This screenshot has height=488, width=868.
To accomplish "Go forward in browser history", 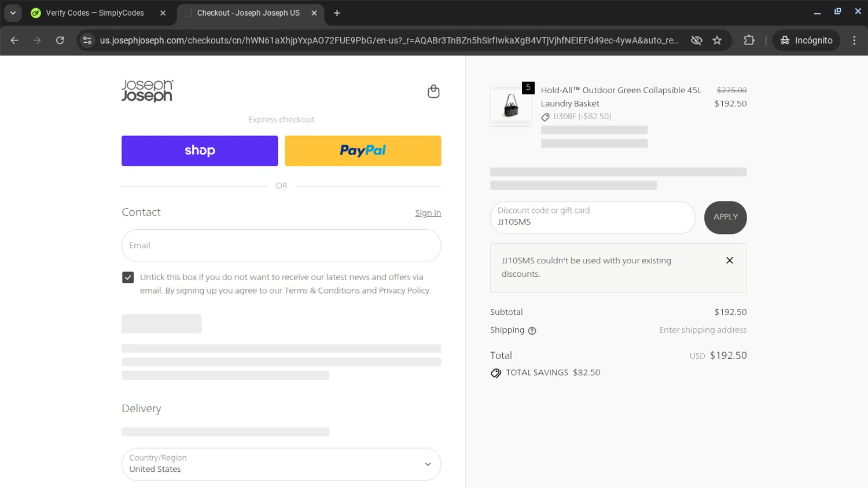I will [37, 40].
